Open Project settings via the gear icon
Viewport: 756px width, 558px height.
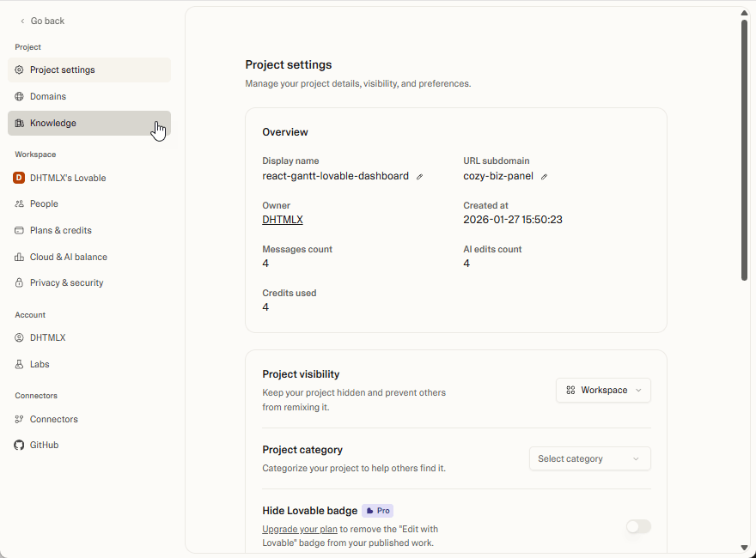pyautogui.click(x=18, y=70)
